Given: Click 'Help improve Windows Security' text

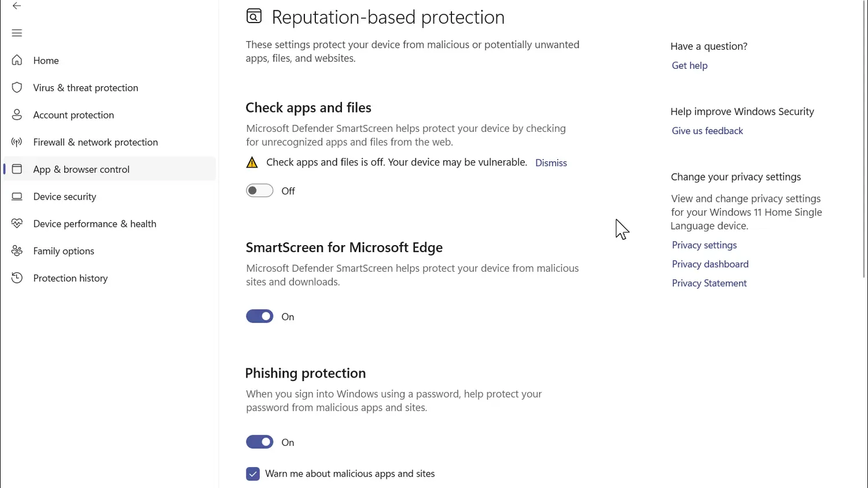Looking at the screenshot, I should tap(742, 112).
